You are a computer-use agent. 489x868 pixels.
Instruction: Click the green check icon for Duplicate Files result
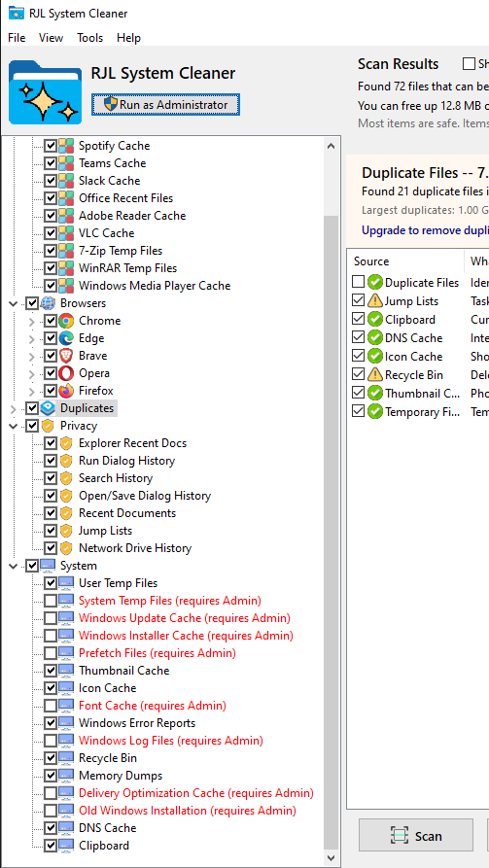(375, 282)
